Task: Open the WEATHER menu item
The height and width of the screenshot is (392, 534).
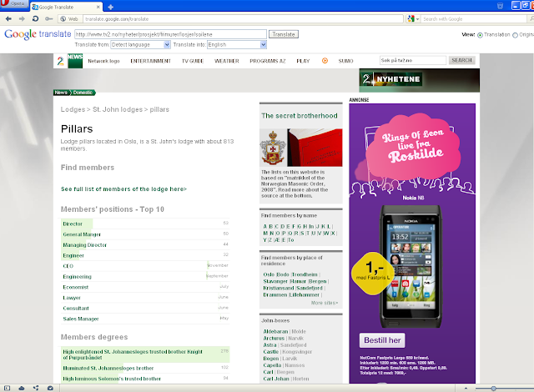Action: tap(227, 61)
